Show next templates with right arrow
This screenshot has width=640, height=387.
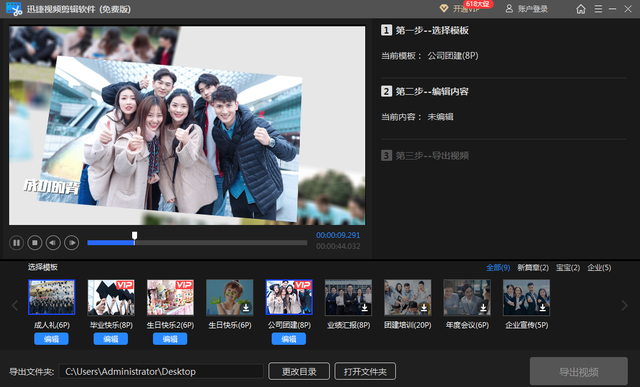(x=624, y=305)
